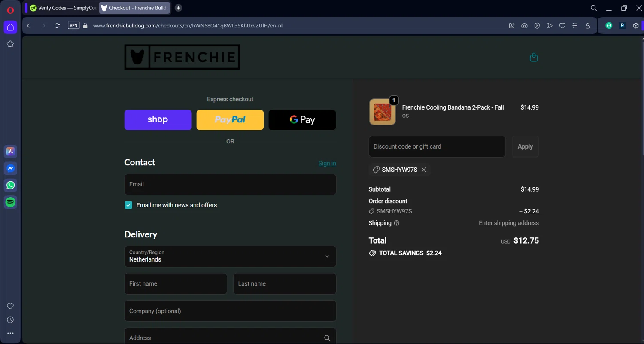Image resolution: width=644 pixels, height=344 pixels.
Task: Remove SMSHYW97S discount code
Action: [424, 170]
